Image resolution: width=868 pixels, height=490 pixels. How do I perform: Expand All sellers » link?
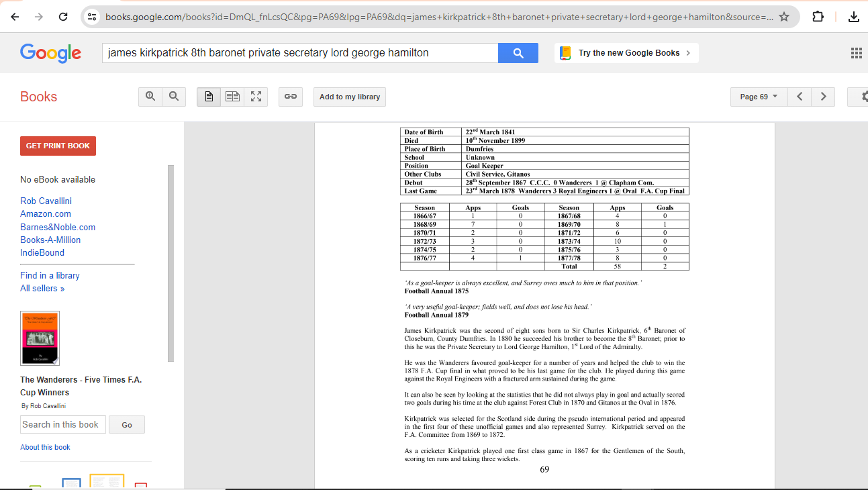42,288
